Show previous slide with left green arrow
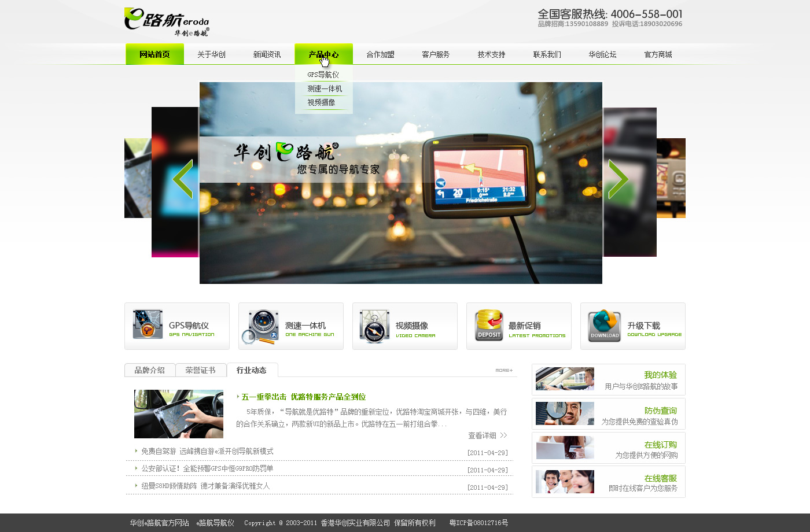The height and width of the screenshot is (532, 810). (183, 179)
